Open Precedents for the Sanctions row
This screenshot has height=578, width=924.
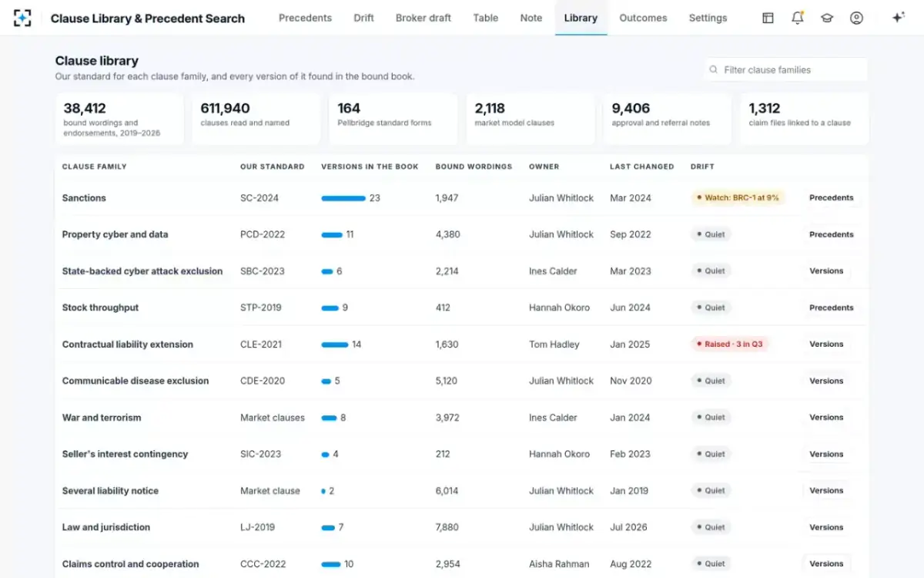click(832, 198)
